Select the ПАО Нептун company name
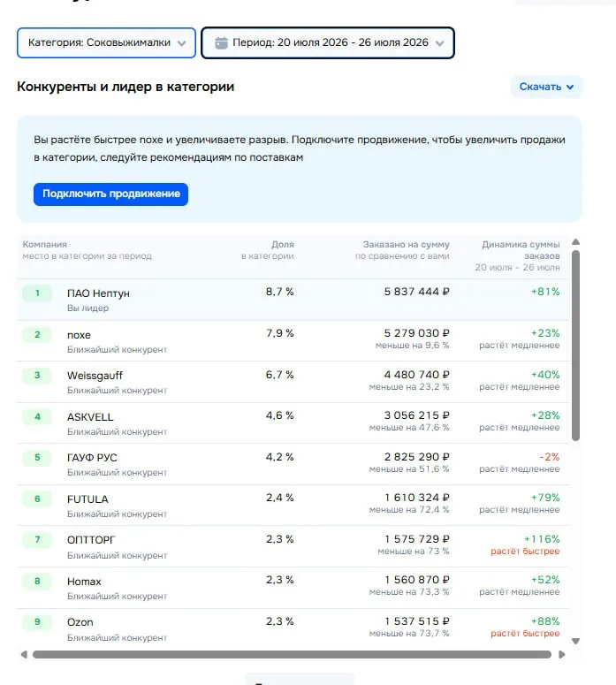This screenshot has height=685, width=616. 98,293
